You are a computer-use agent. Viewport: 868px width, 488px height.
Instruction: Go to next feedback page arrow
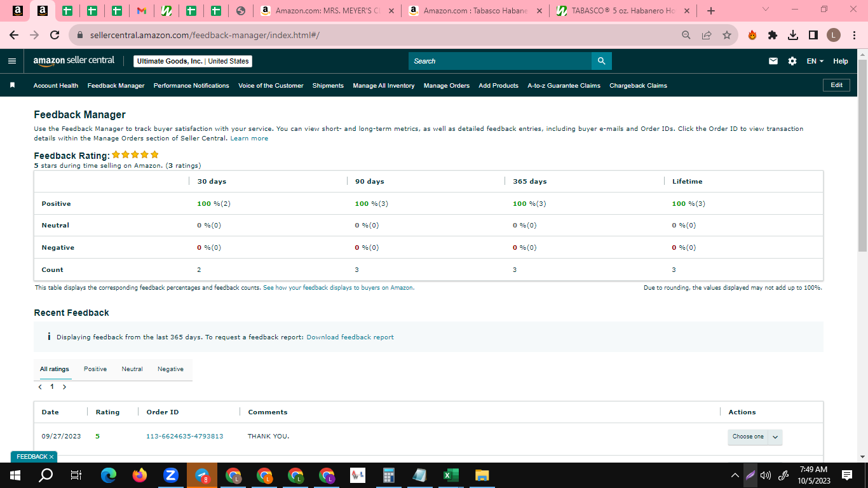coord(64,386)
